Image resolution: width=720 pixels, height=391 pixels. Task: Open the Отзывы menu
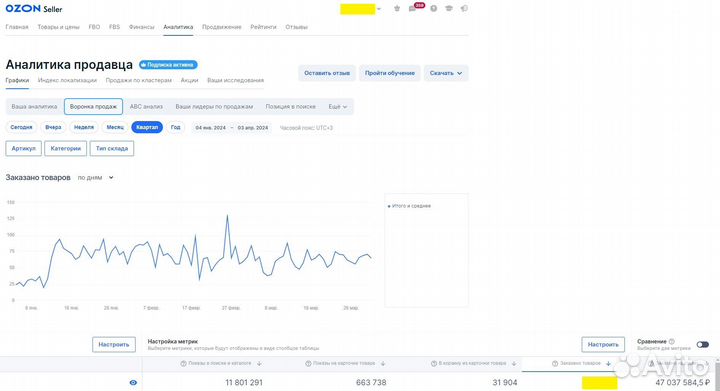click(x=296, y=27)
